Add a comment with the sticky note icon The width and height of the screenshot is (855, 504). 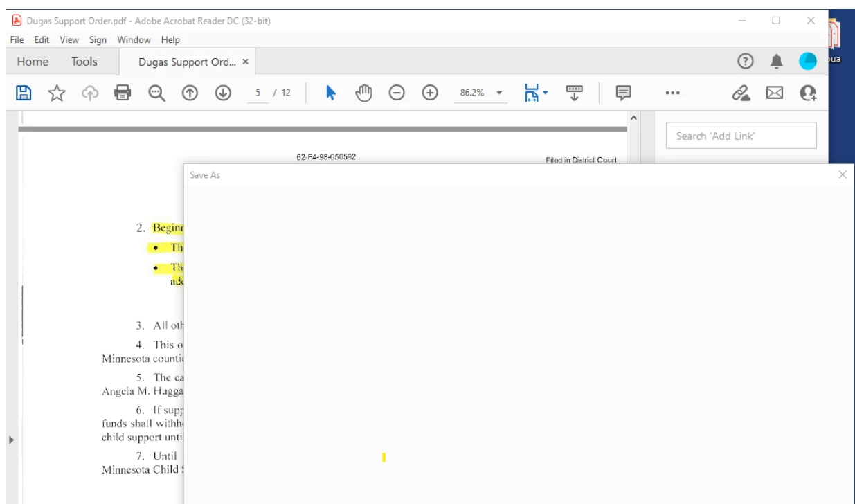[624, 92]
